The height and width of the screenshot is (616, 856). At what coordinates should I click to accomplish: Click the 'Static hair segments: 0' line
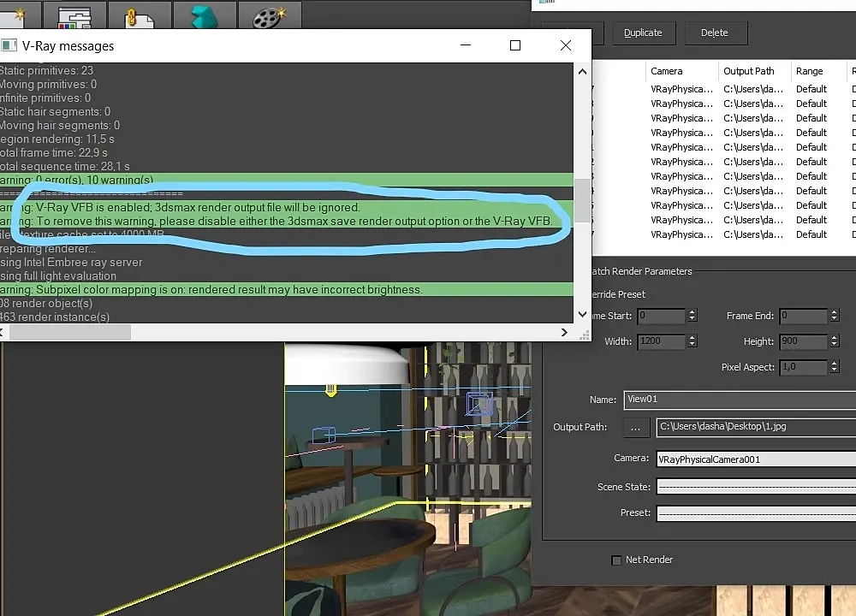pos(55,111)
